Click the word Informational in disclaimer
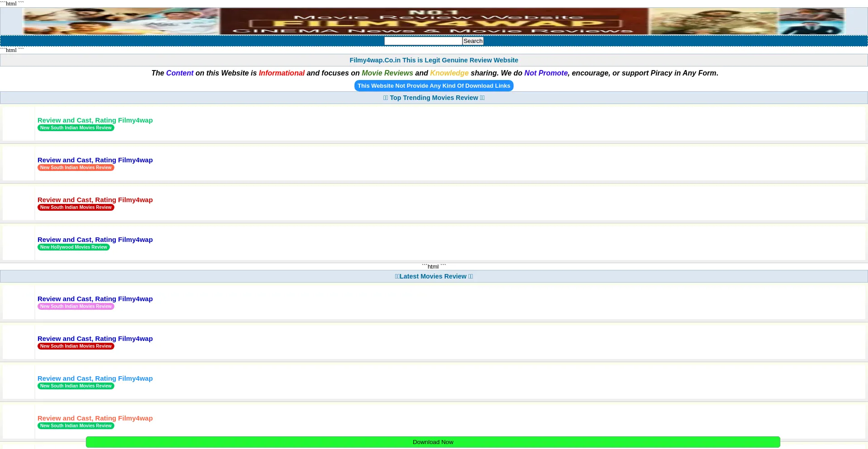 [282, 73]
